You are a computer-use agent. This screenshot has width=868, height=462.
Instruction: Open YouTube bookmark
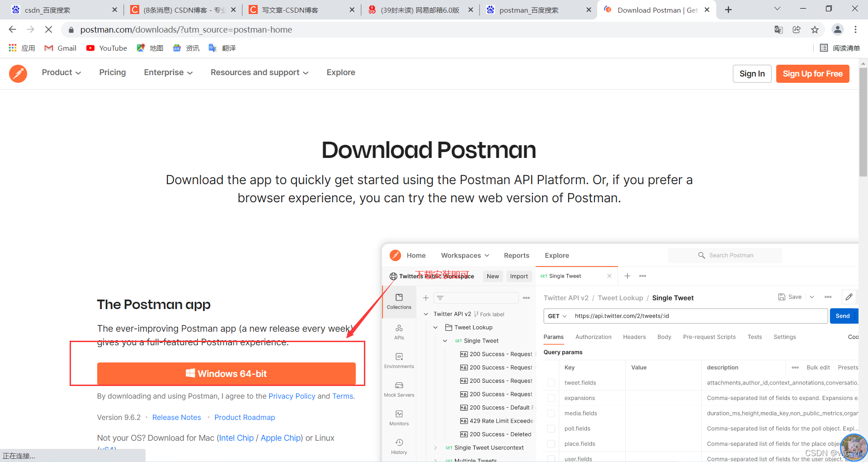tap(107, 48)
